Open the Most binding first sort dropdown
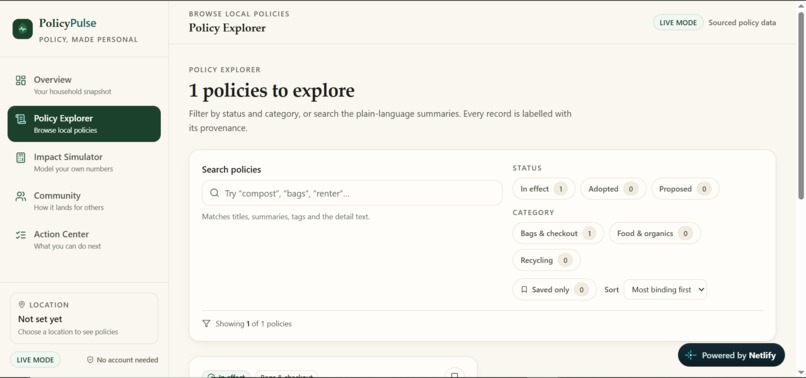 (x=665, y=290)
